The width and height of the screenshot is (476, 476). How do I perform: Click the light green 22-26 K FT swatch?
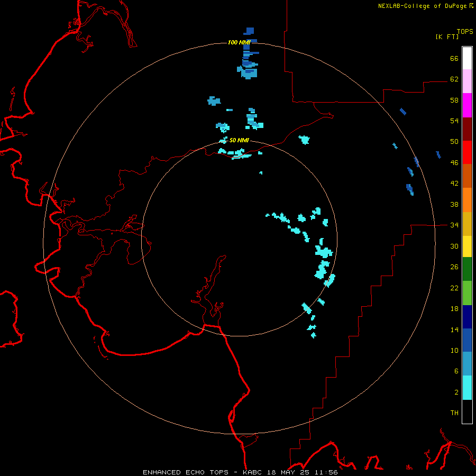467,293
